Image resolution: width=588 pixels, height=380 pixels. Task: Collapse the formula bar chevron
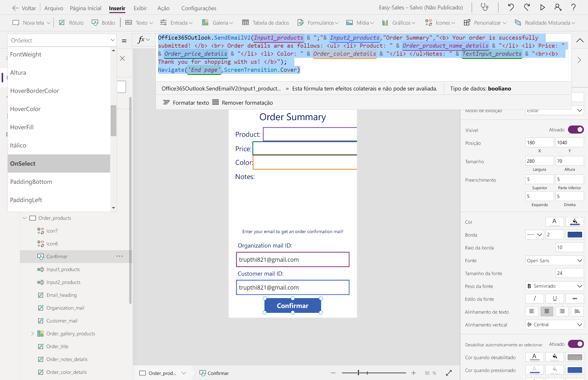580,40
